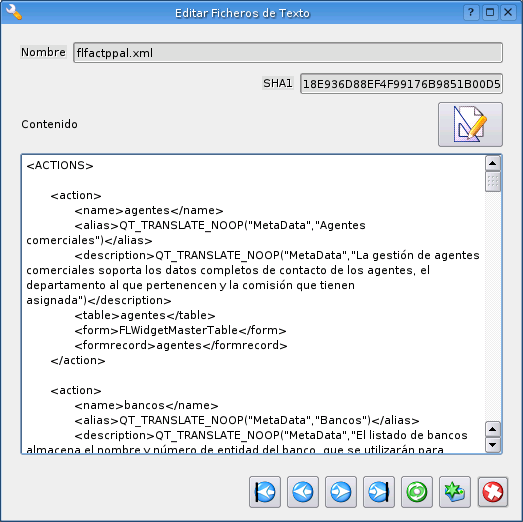Open the editor with the pencil-and-document button

(x=470, y=124)
